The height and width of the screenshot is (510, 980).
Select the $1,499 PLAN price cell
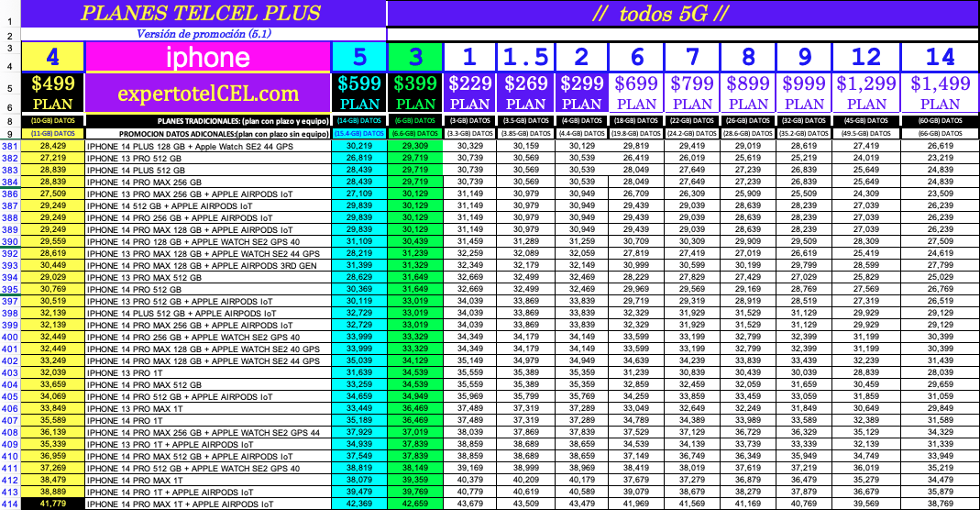pos(940,94)
